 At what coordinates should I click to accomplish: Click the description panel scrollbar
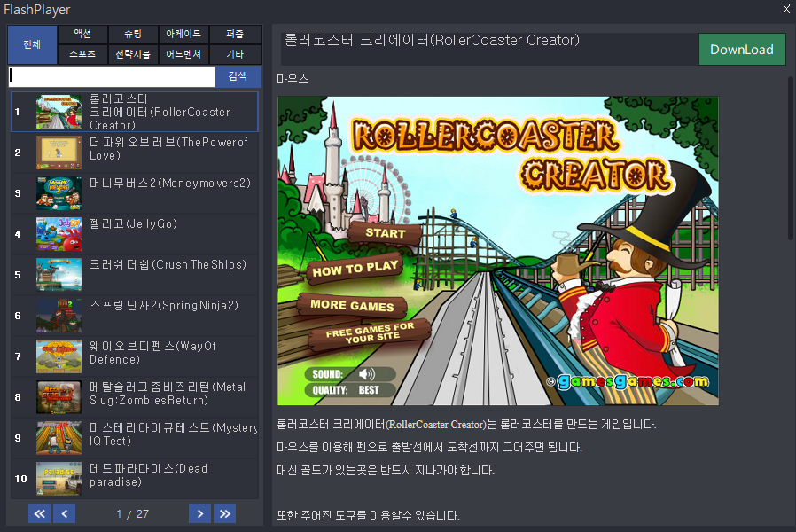click(x=790, y=158)
